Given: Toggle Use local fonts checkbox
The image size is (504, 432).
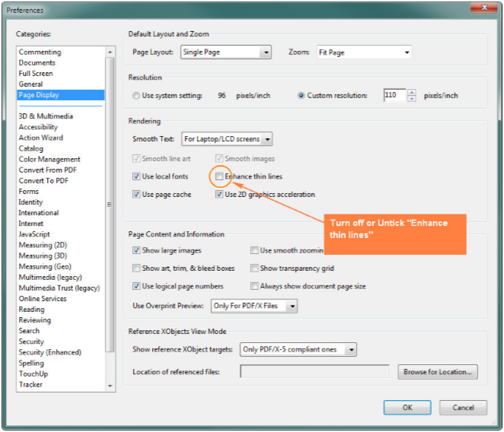Looking at the screenshot, I should coord(136,176).
